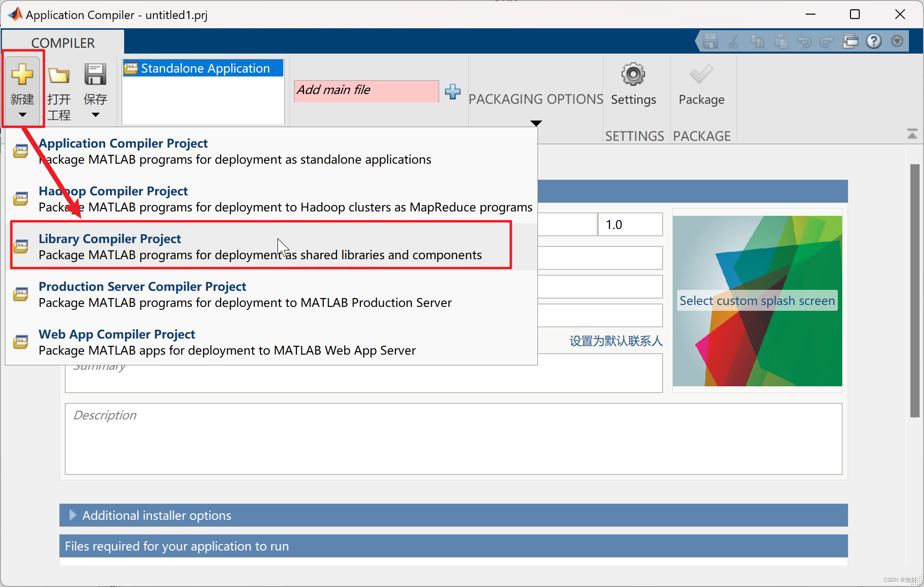This screenshot has height=587, width=924.
Task: Open help via the question mark icon
Action: click(874, 41)
